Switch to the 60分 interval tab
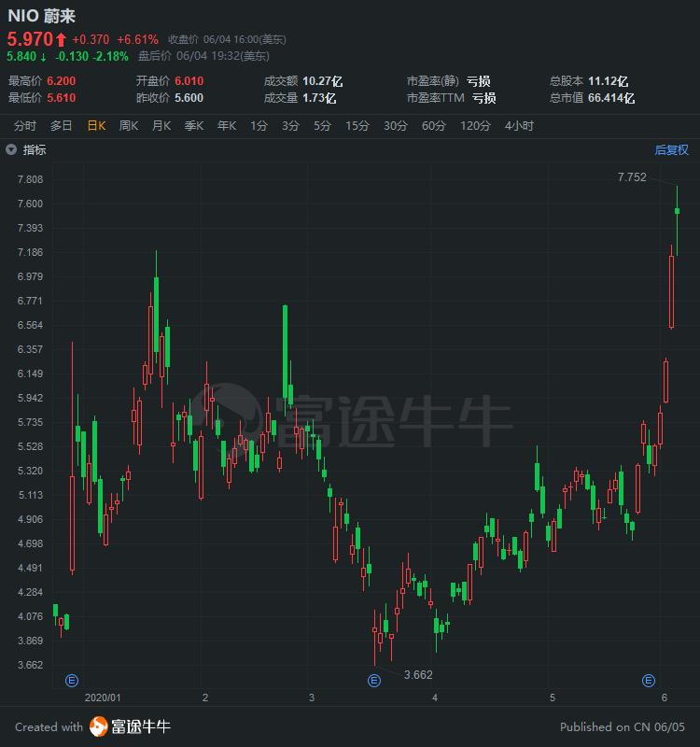700x747 pixels. click(x=433, y=126)
